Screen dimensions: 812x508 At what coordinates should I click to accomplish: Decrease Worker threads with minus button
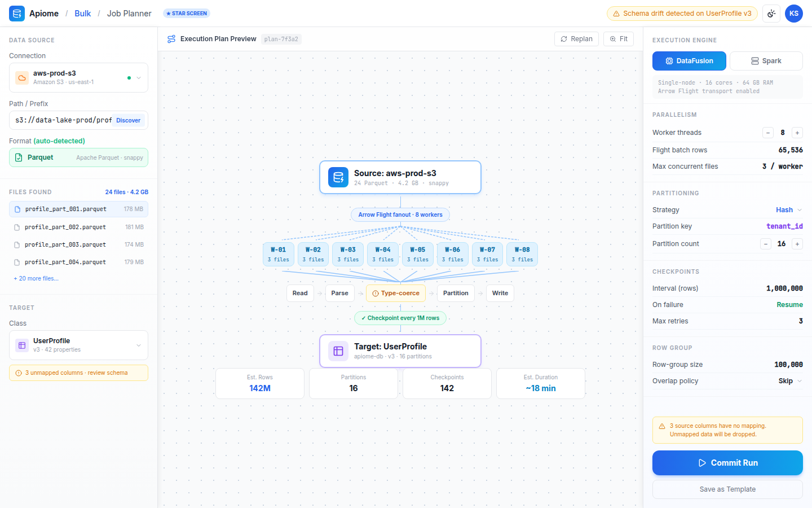pyautogui.click(x=768, y=133)
